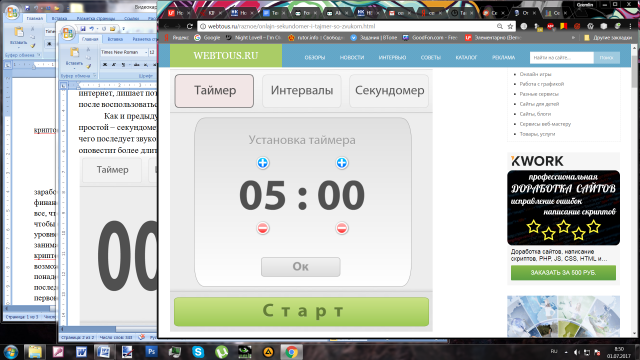Image resolution: width=640 pixels, height=360 pixels.
Task: Open the Chrome three-dot menu
Action: (x=631, y=26)
